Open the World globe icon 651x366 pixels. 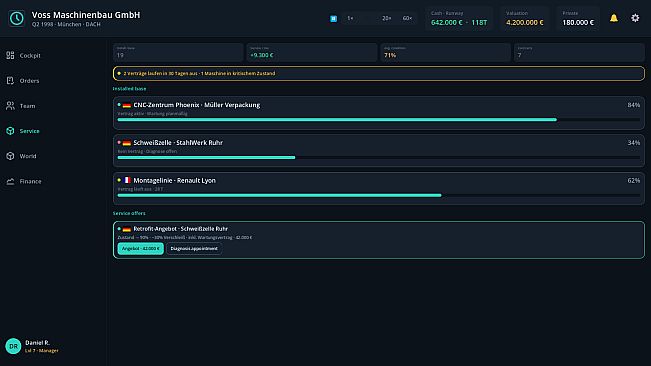click(10, 156)
